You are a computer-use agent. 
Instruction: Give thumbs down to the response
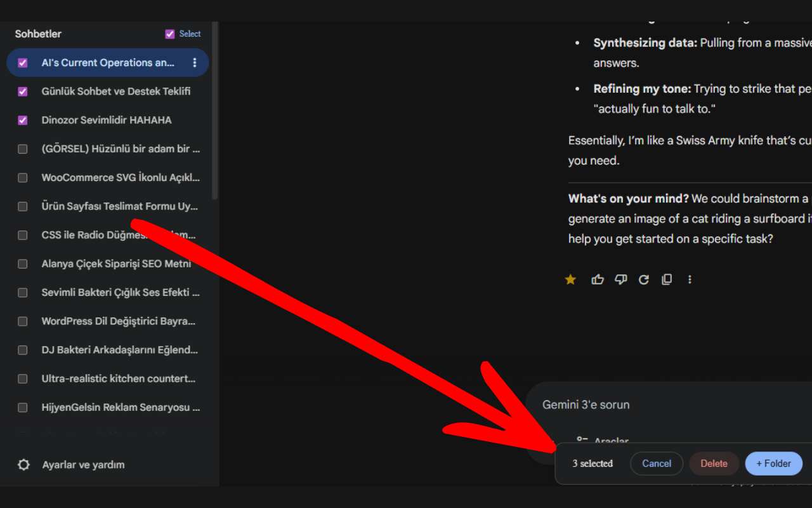click(x=621, y=279)
